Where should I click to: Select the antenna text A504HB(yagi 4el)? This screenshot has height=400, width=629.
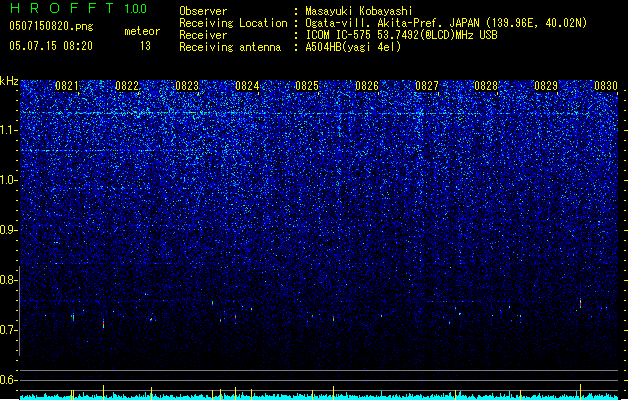(x=353, y=47)
